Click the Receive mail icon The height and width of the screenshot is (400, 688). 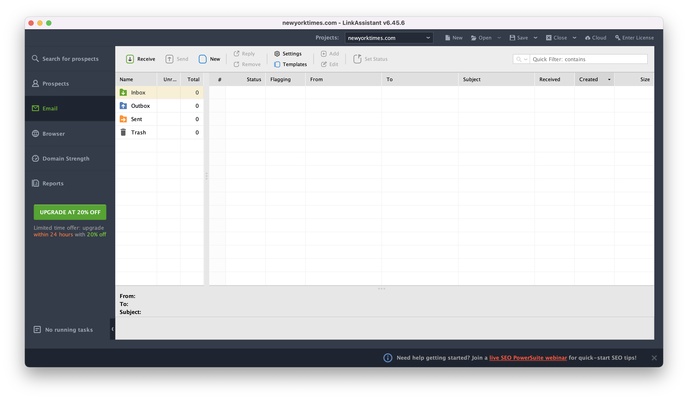click(x=130, y=59)
